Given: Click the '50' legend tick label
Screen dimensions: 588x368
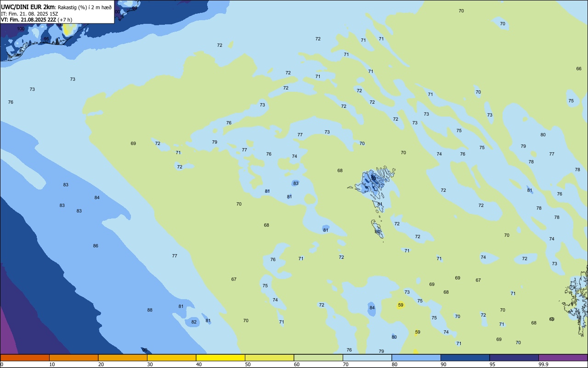Looking at the screenshot, I should click(x=248, y=364).
